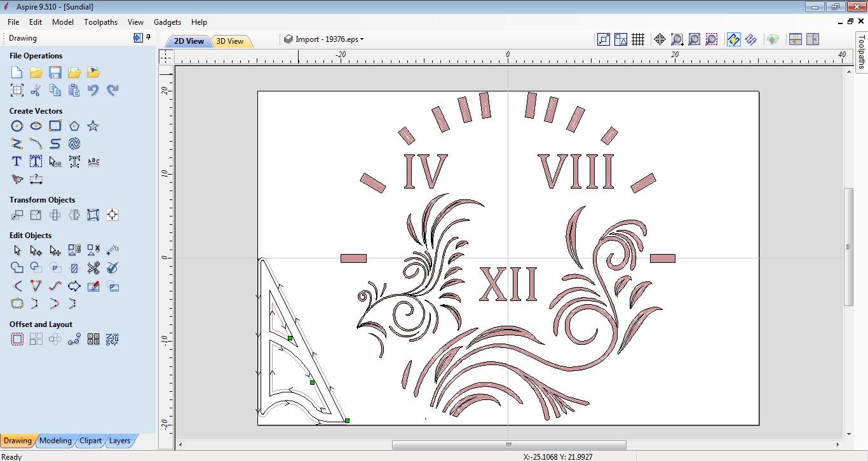The image size is (868, 461).
Task: Pin the Drawing panel open
Action: click(148, 37)
